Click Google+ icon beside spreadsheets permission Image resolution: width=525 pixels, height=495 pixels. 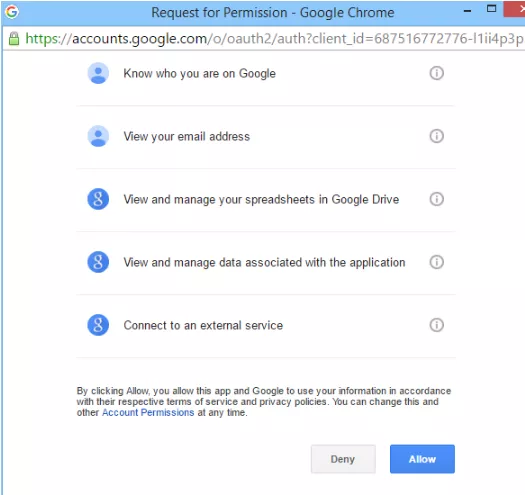[98, 199]
